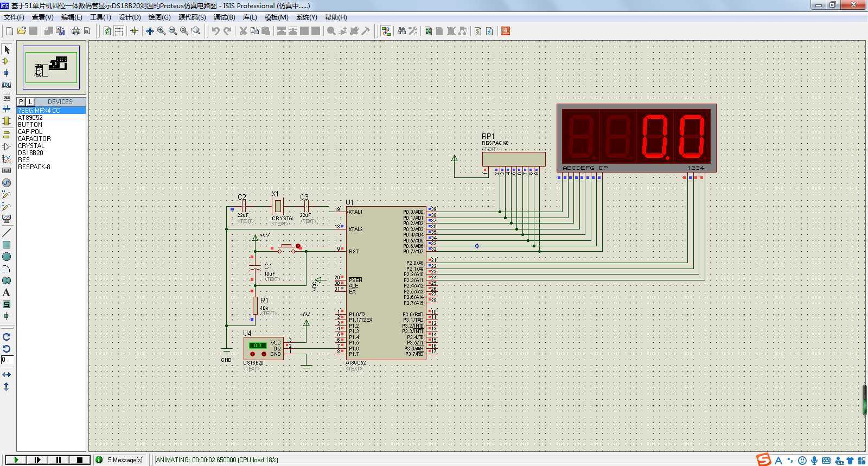The image size is (868, 466).
Task: Select the 2D Symbols tool
Action: tap(7, 304)
